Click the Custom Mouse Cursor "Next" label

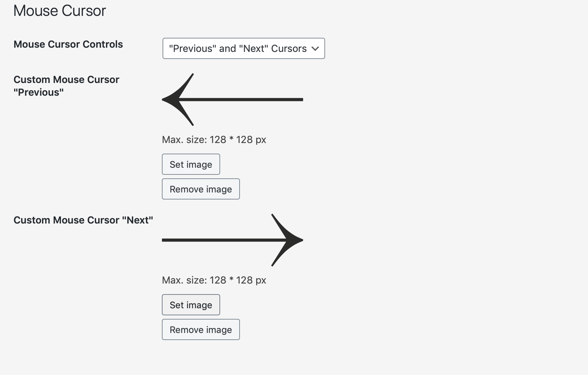pos(83,220)
